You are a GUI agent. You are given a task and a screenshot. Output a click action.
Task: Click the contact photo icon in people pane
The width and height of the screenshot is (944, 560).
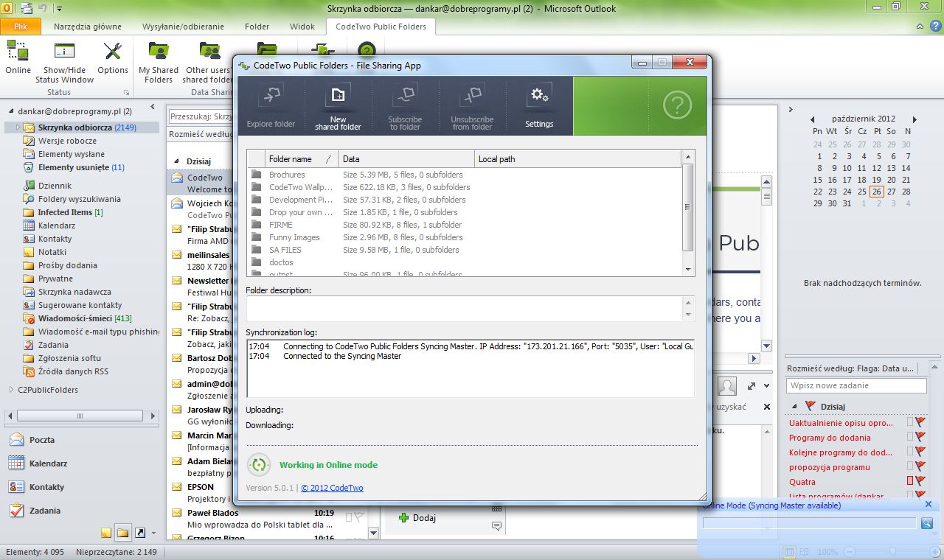727,386
